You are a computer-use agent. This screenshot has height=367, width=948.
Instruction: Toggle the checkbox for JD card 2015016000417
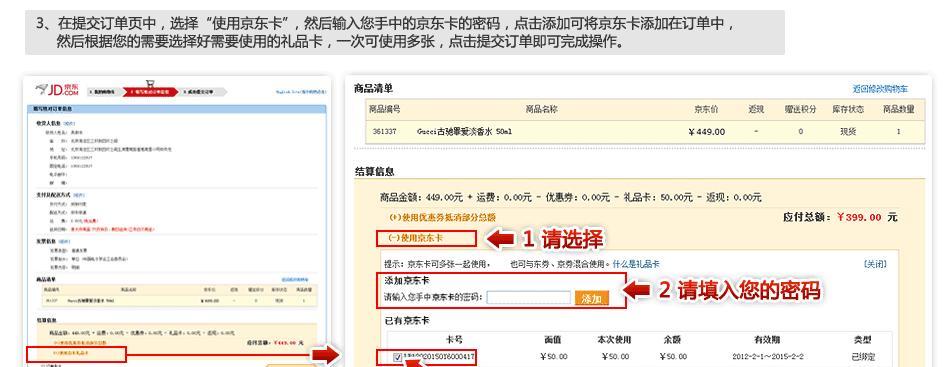[x=397, y=357]
